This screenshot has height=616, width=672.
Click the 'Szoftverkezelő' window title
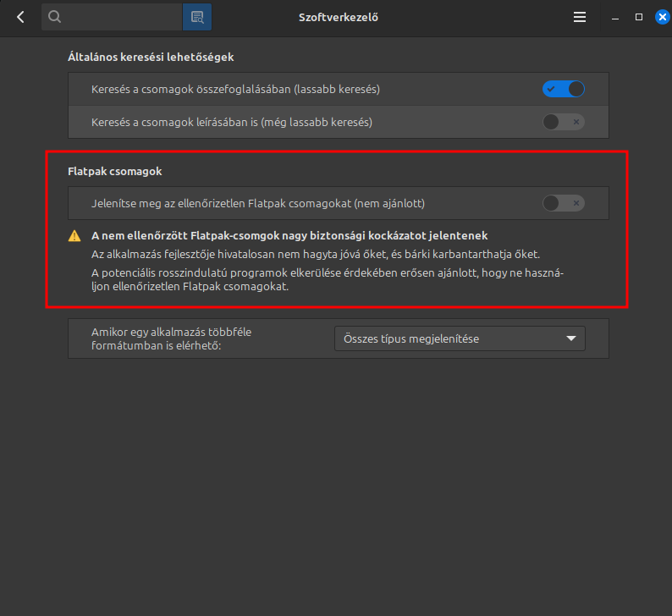[339, 17]
